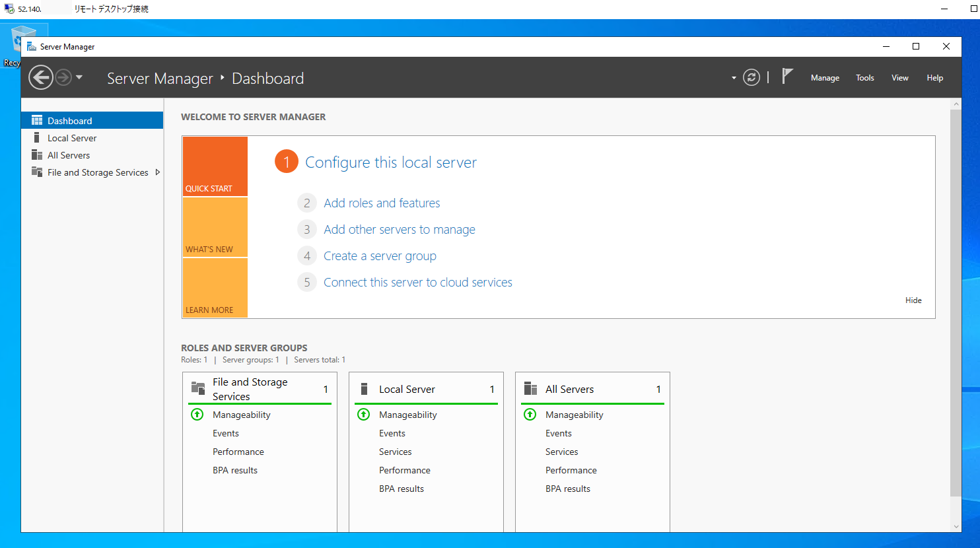
Task: Open the notifications flag
Action: [x=787, y=77]
